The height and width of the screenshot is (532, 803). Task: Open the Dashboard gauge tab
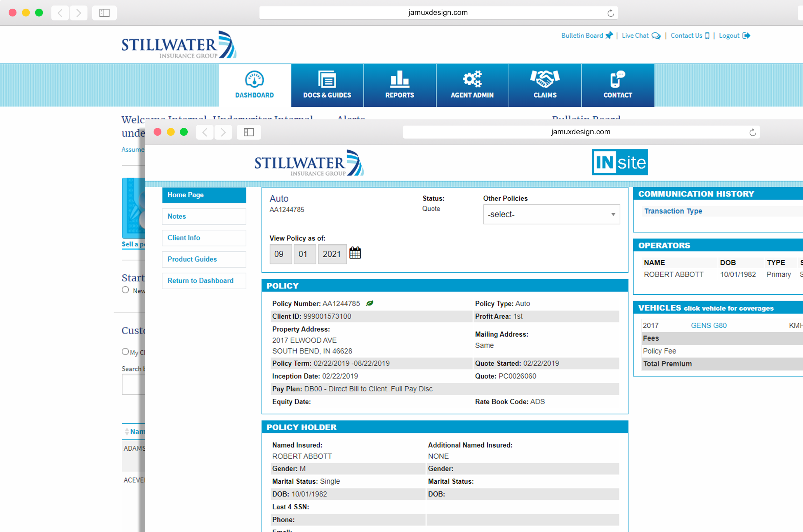click(255, 85)
